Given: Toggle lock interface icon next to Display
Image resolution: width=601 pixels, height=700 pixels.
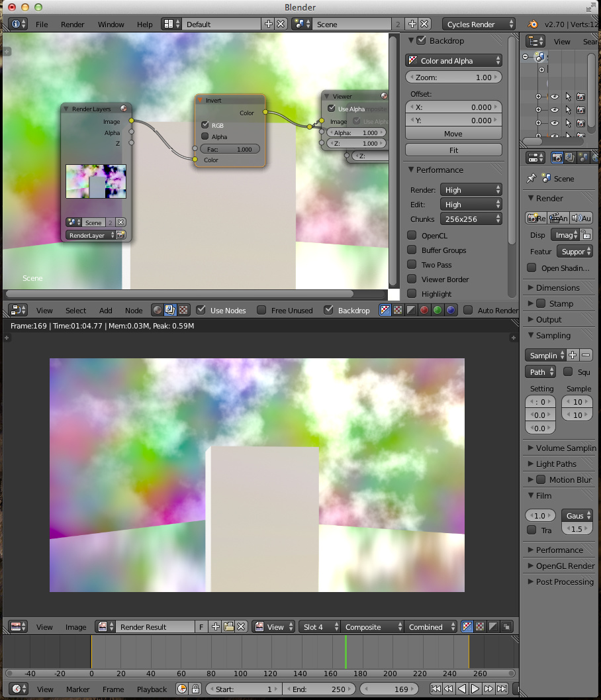Looking at the screenshot, I should tap(586, 235).
